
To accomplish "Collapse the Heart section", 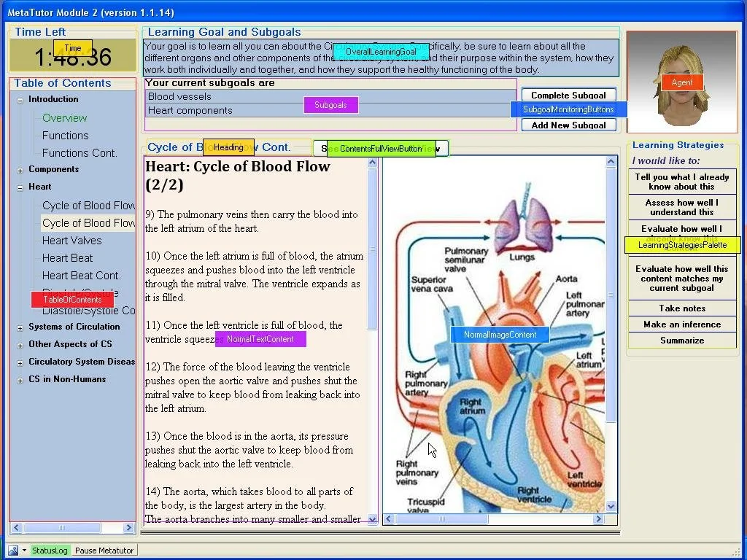I will tap(20, 188).
